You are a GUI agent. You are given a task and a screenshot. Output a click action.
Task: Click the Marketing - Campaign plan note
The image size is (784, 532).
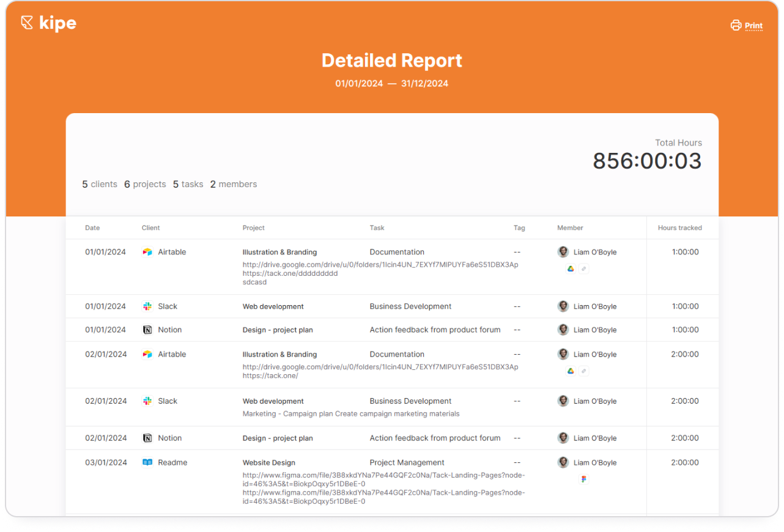(351, 413)
